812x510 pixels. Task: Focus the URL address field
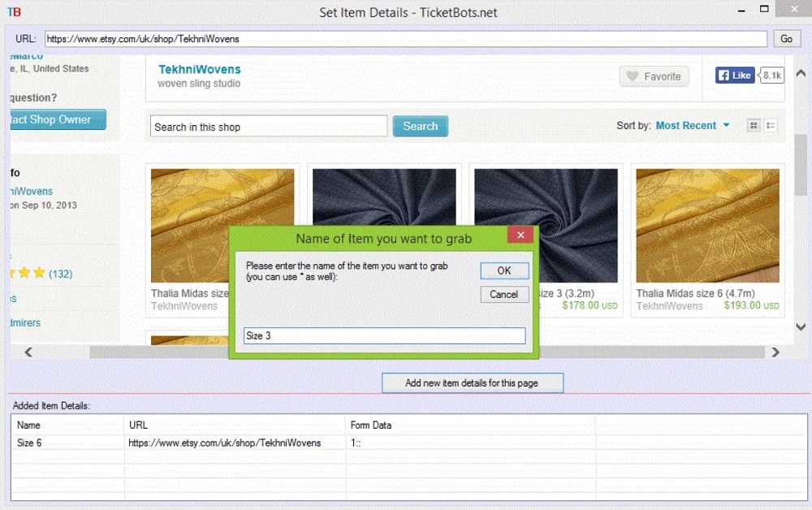pos(405,39)
